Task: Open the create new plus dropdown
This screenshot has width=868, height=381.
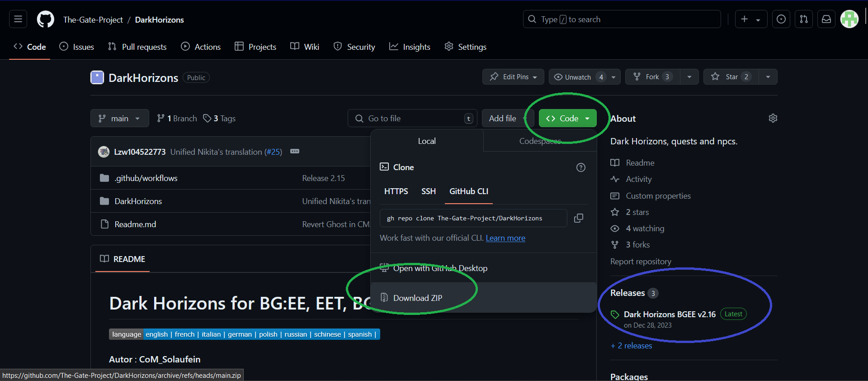Action: 751,19
